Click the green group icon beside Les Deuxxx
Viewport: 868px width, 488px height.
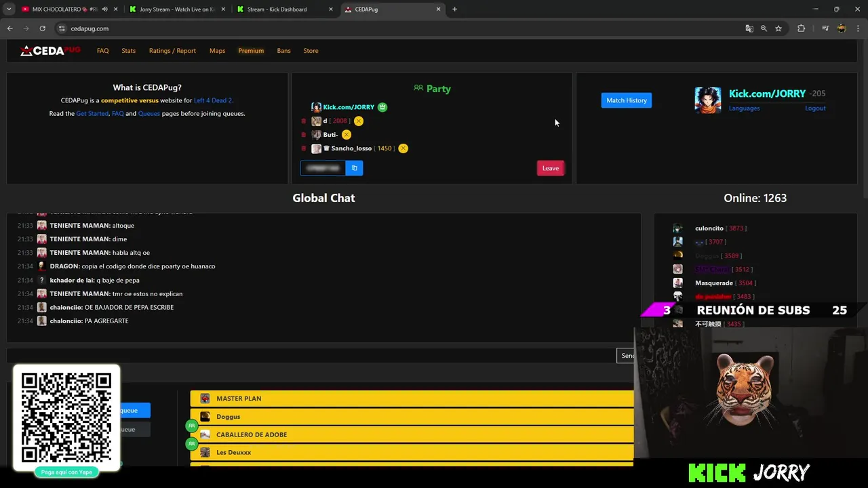tap(192, 444)
